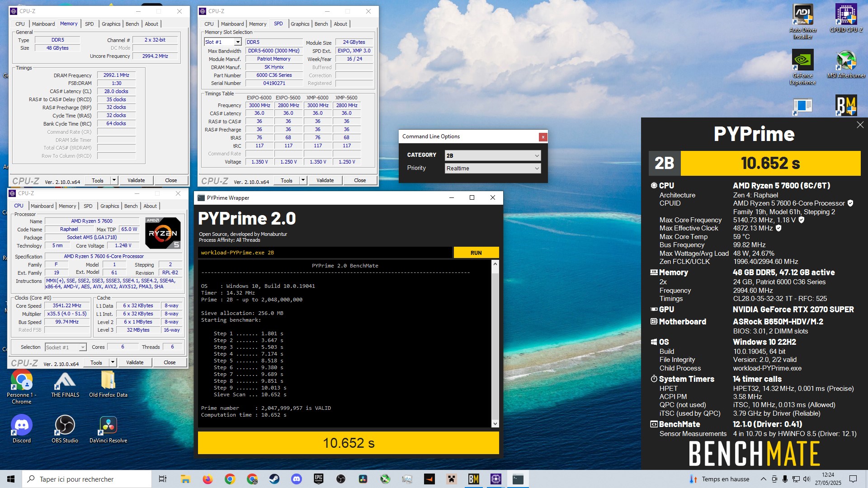
Task: Switch to Memory tab in bottom CPU-Z window
Action: click(x=67, y=206)
